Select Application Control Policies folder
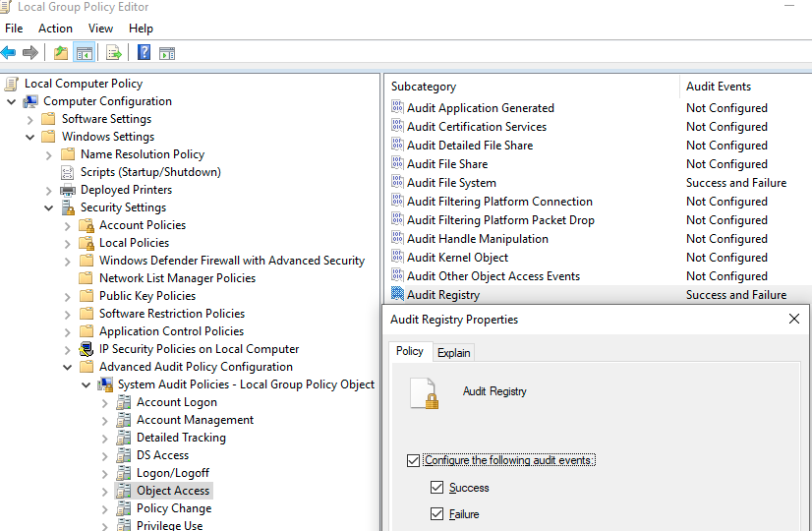812x531 pixels. click(171, 331)
